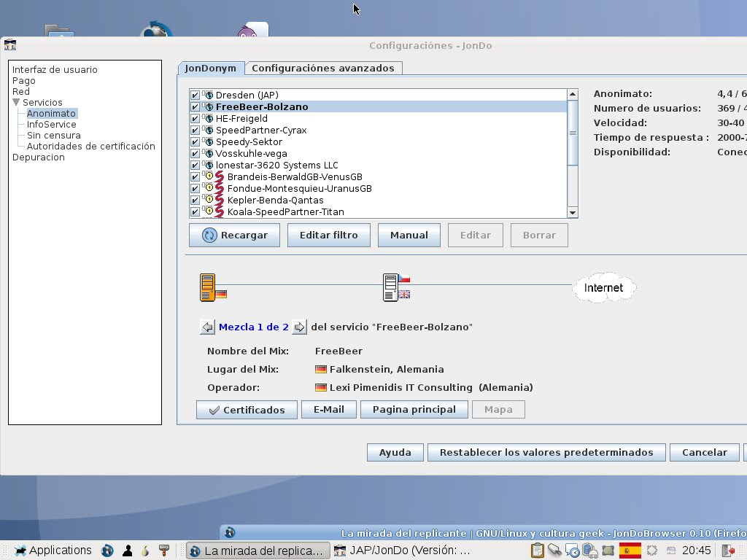Screen dimensions: 747x560
Task: Click the service list scrollbar thumb
Action: 573,133
